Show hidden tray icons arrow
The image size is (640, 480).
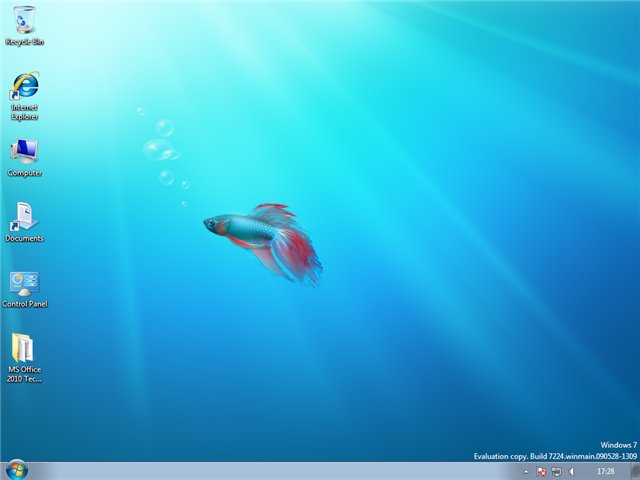(x=526, y=472)
